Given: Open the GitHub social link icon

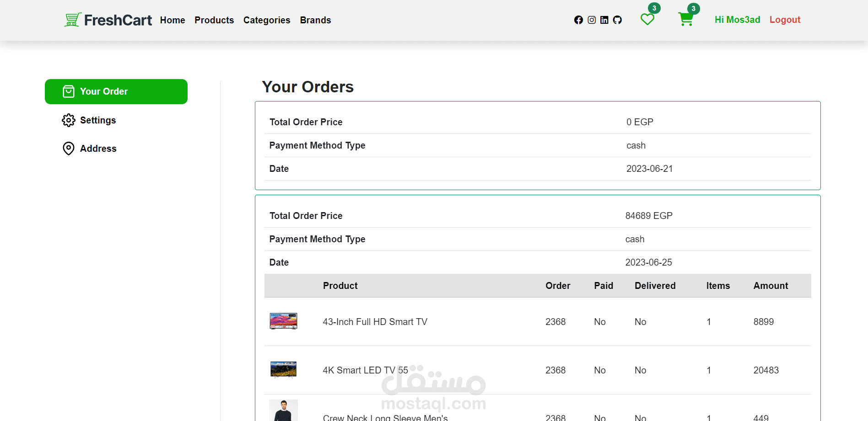Looking at the screenshot, I should point(617,20).
